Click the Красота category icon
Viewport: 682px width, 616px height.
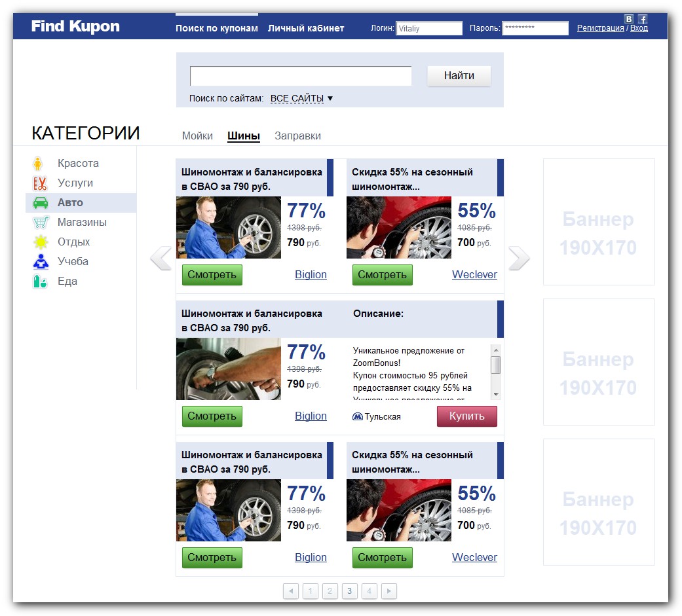38,164
